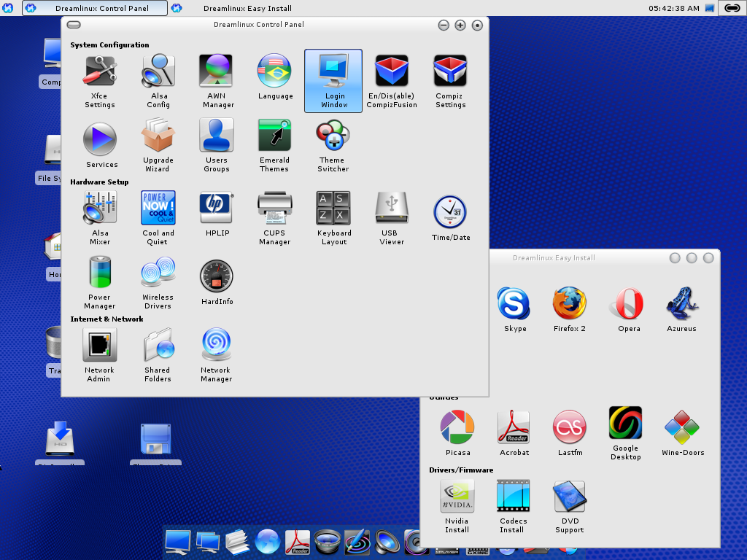Install Firefox 2 from Easy Install
747x560 pixels.
pyautogui.click(x=569, y=309)
